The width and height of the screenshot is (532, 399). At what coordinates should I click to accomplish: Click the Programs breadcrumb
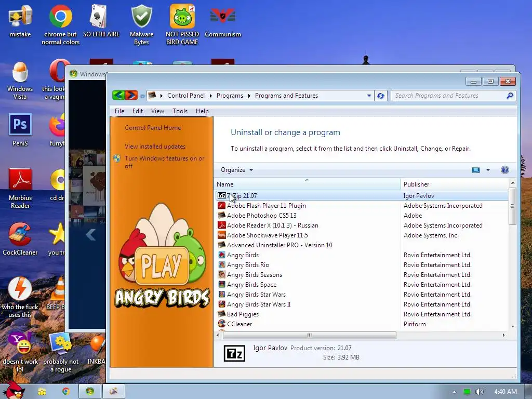click(230, 96)
